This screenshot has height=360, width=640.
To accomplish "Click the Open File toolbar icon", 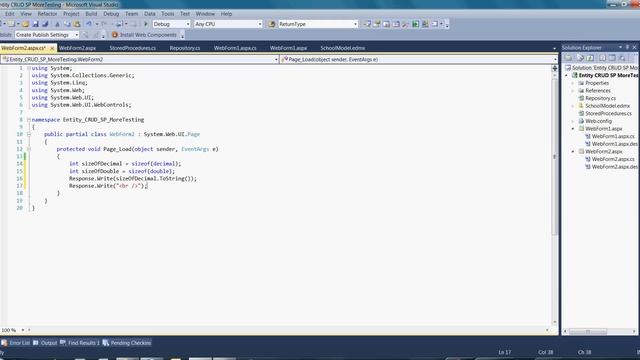I will tap(25, 24).
